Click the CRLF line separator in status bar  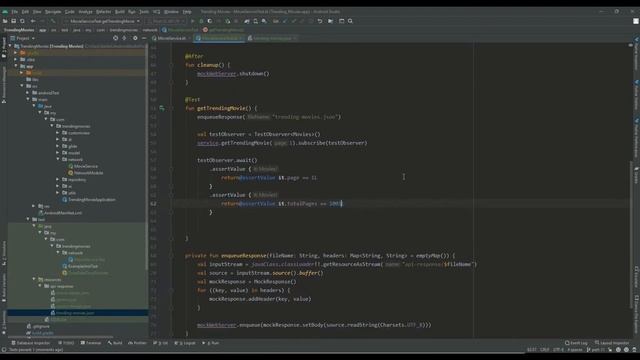coord(544,350)
